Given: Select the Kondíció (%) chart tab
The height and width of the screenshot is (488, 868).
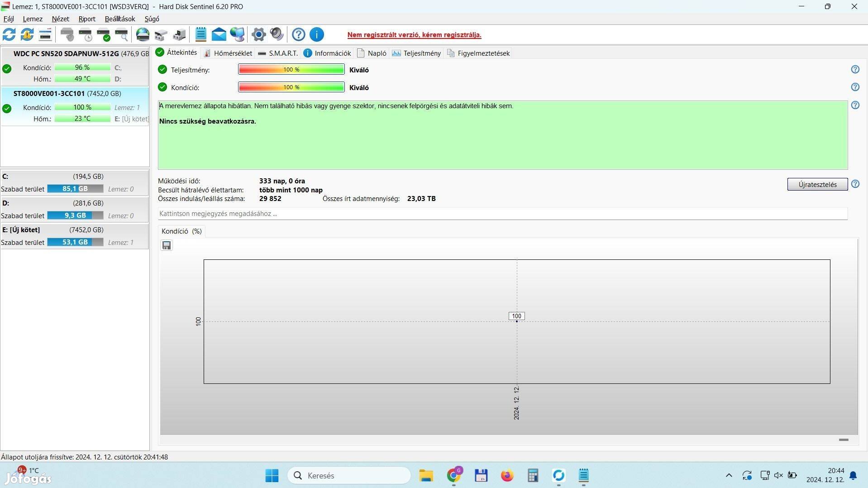Looking at the screenshot, I should pos(181,231).
